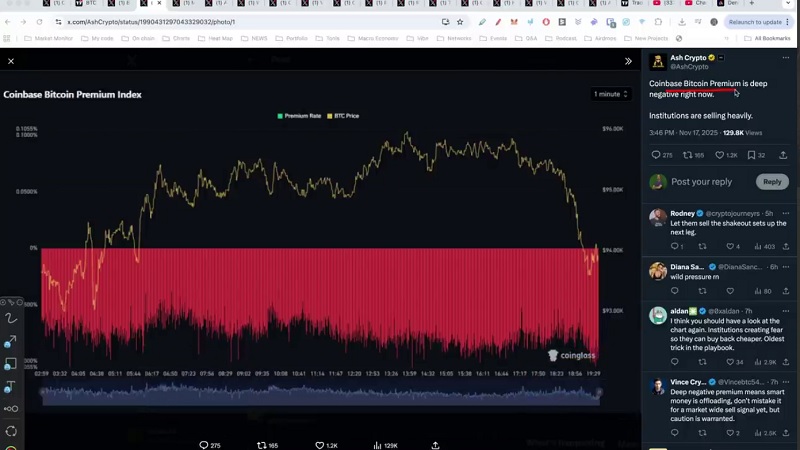Open Rodney's profile from the reply
Image resolution: width=800 pixels, height=450 pixels.
pos(683,214)
